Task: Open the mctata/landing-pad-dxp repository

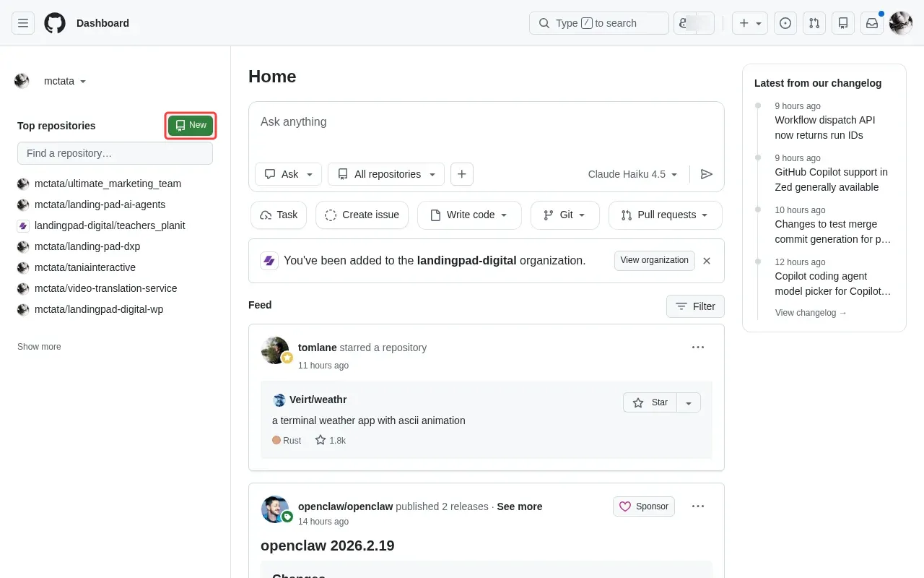Action: pos(87,246)
